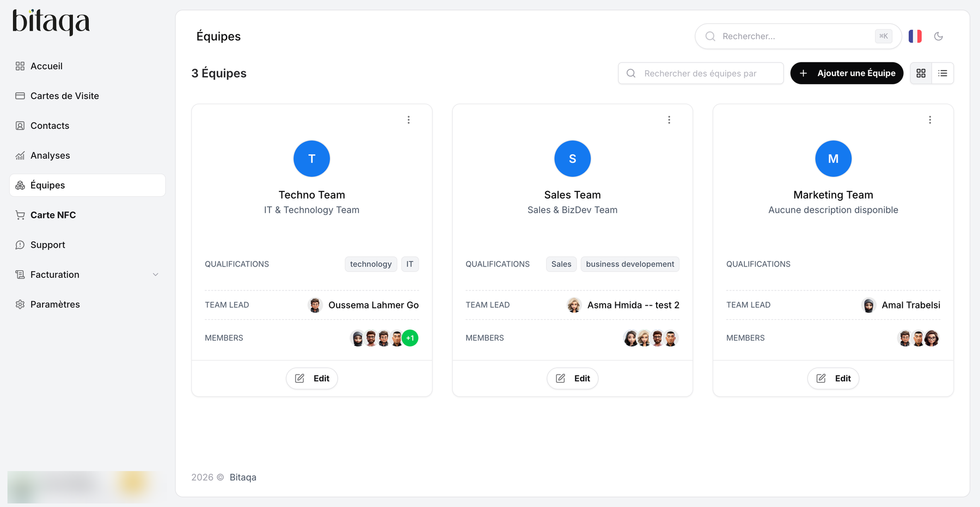
Task: Edit the Techno Team
Action: tap(312, 379)
